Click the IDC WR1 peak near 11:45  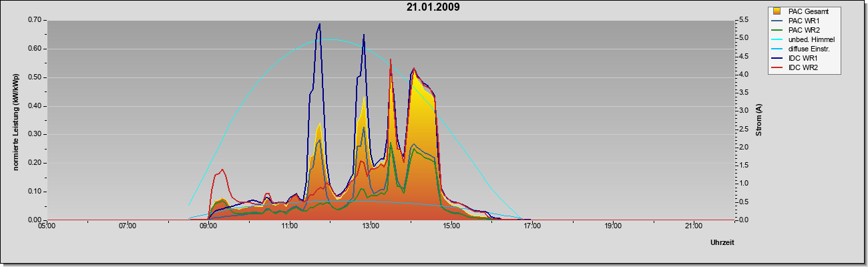tap(320, 25)
